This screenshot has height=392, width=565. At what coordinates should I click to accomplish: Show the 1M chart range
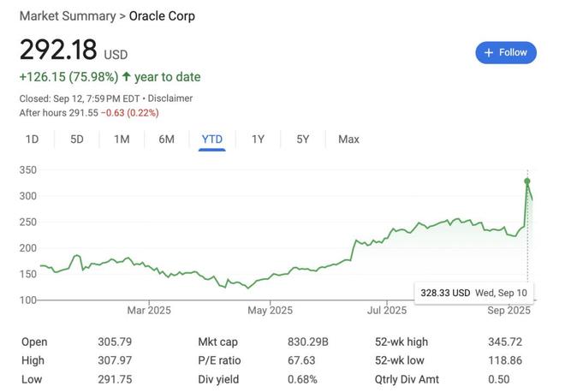[x=122, y=139]
